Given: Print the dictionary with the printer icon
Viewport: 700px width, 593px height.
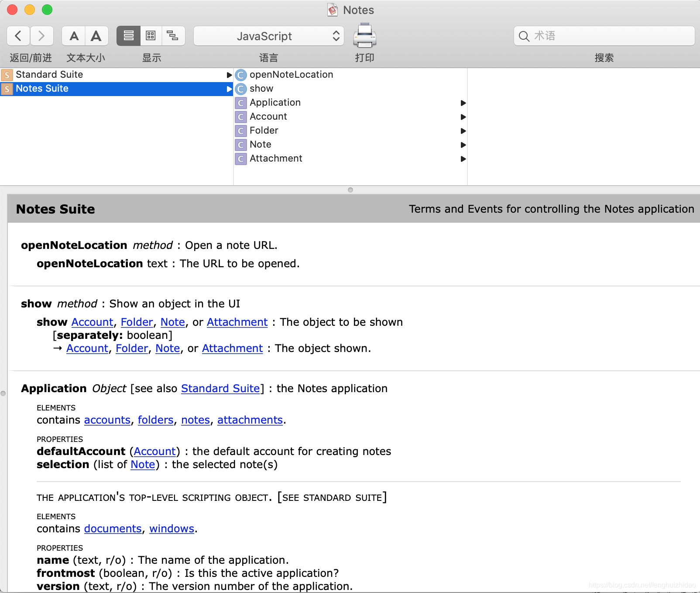Looking at the screenshot, I should tap(365, 35).
